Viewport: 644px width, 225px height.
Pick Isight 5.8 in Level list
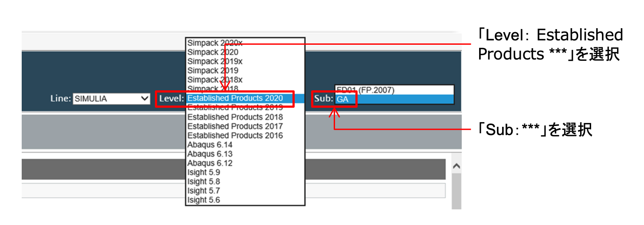pyautogui.click(x=245, y=182)
